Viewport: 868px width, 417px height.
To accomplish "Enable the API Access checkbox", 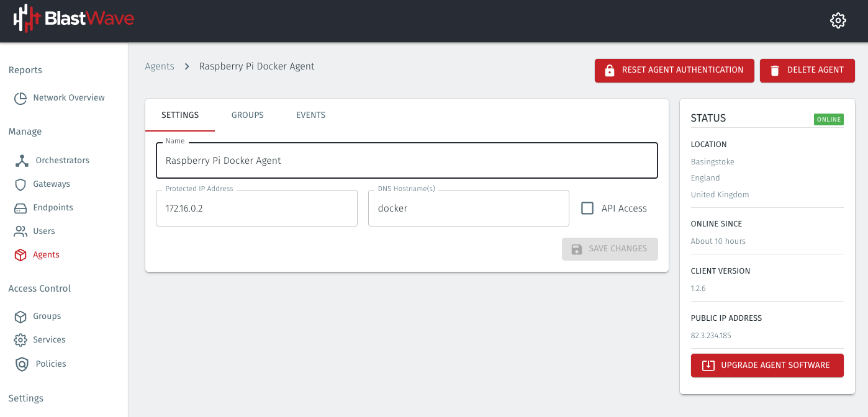I will [587, 208].
